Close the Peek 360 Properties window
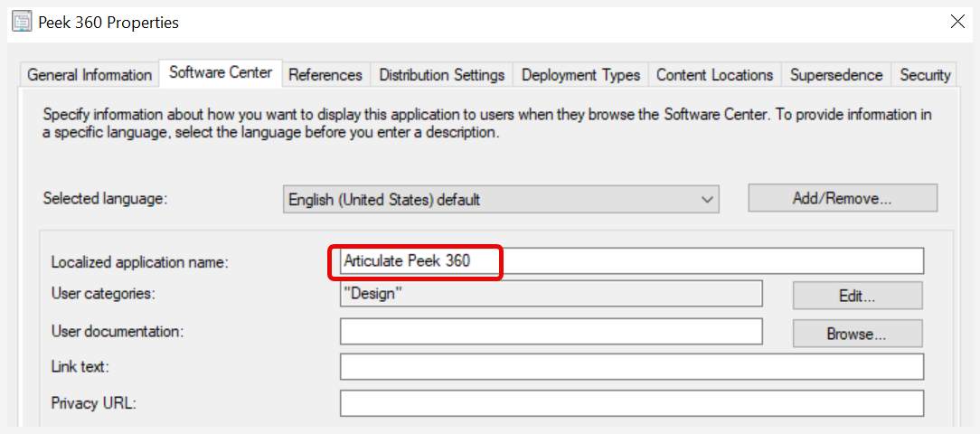The image size is (980, 434). [956, 23]
